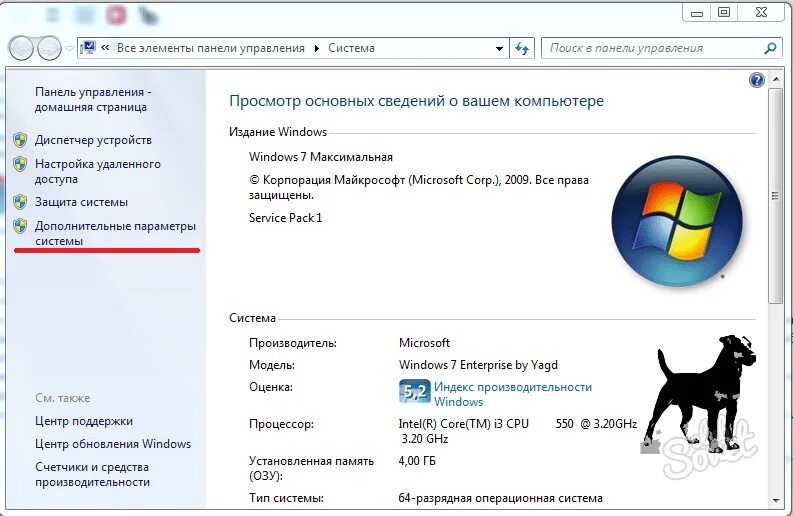Viewport: 793px width, 516px height.
Task: Click the 'Windows 7 Максимальная' edition text
Action: 321,157
